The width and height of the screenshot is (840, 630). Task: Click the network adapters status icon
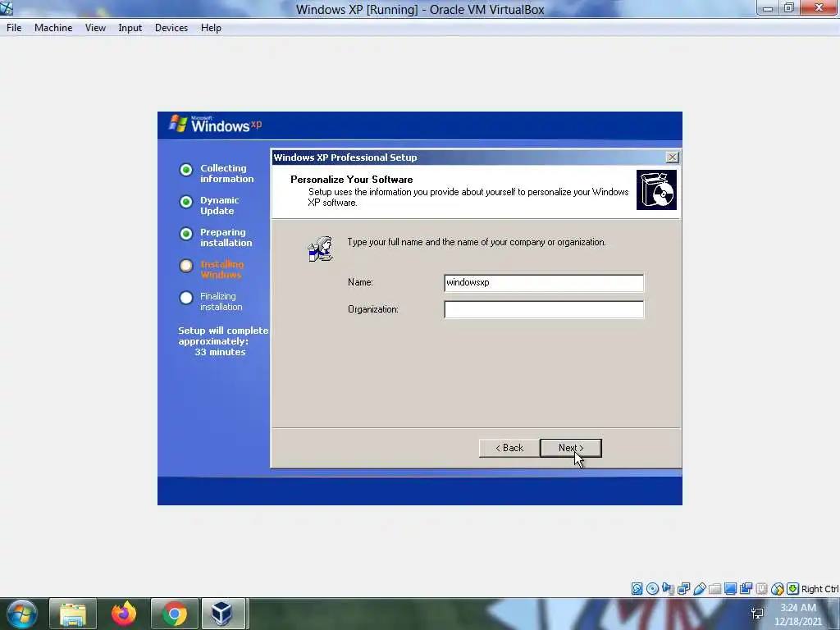pyautogui.click(x=683, y=589)
